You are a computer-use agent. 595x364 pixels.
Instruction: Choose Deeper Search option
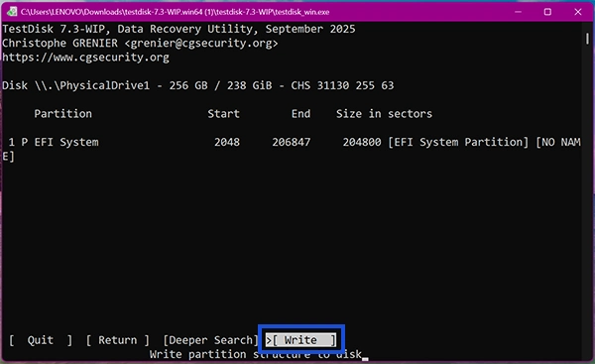coord(210,340)
